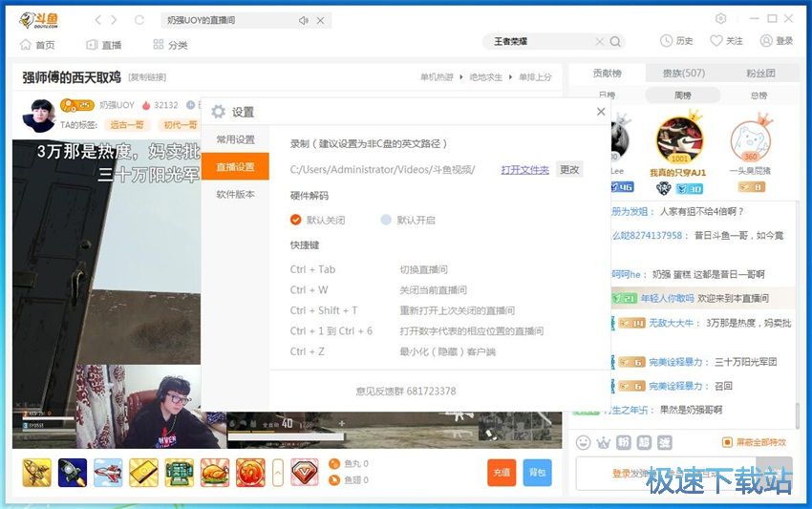Click the 鱼丸 balance icon
The height and width of the screenshot is (509, 812).
(334, 463)
